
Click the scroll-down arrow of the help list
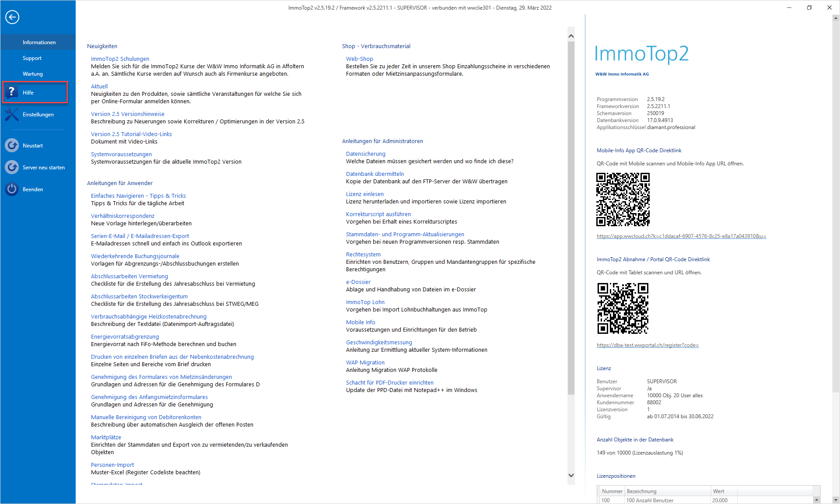[x=571, y=475]
